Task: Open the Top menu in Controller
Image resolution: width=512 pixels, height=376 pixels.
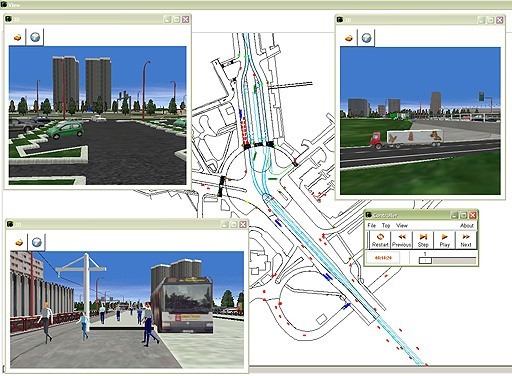Action: point(386,226)
